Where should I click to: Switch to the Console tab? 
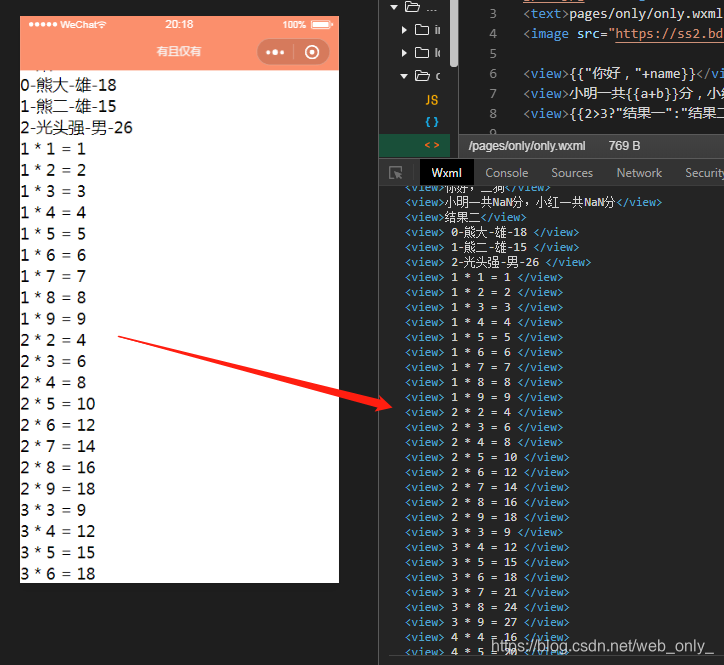(x=507, y=173)
